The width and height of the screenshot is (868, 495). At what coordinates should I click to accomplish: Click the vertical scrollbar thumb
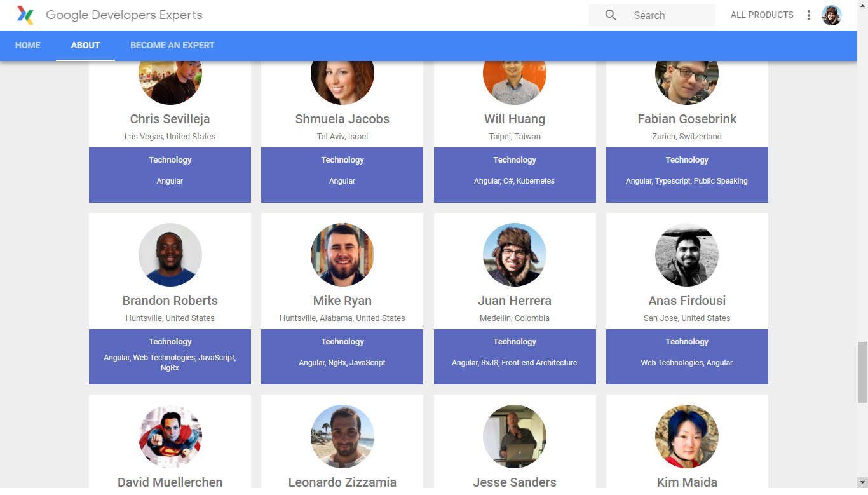862,372
